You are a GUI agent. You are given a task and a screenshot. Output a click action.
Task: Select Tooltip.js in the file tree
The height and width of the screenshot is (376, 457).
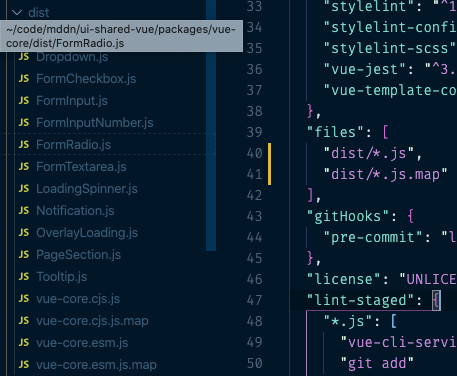(62, 277)
